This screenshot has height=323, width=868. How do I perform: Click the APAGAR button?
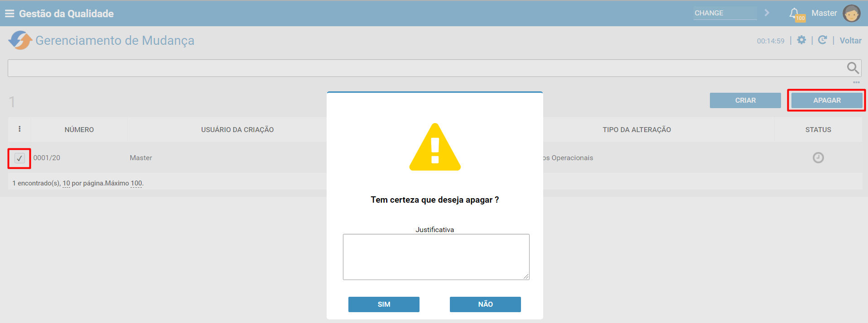[827, 100]
